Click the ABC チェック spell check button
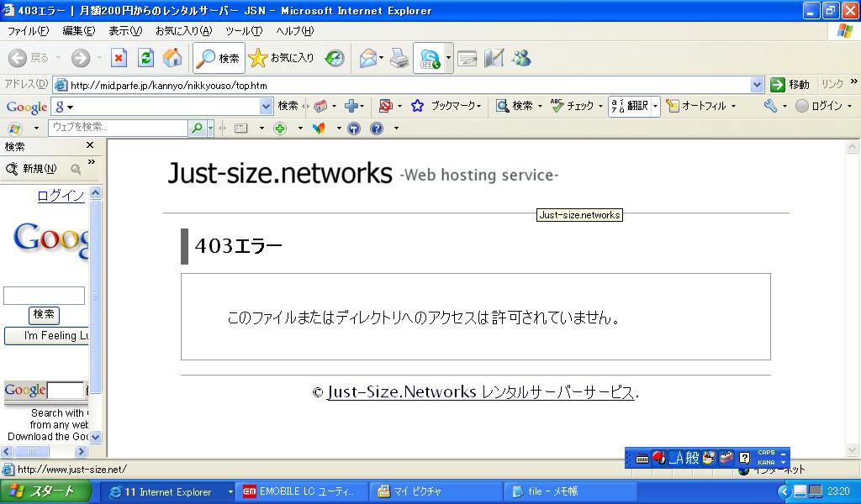 pos(572,106)
